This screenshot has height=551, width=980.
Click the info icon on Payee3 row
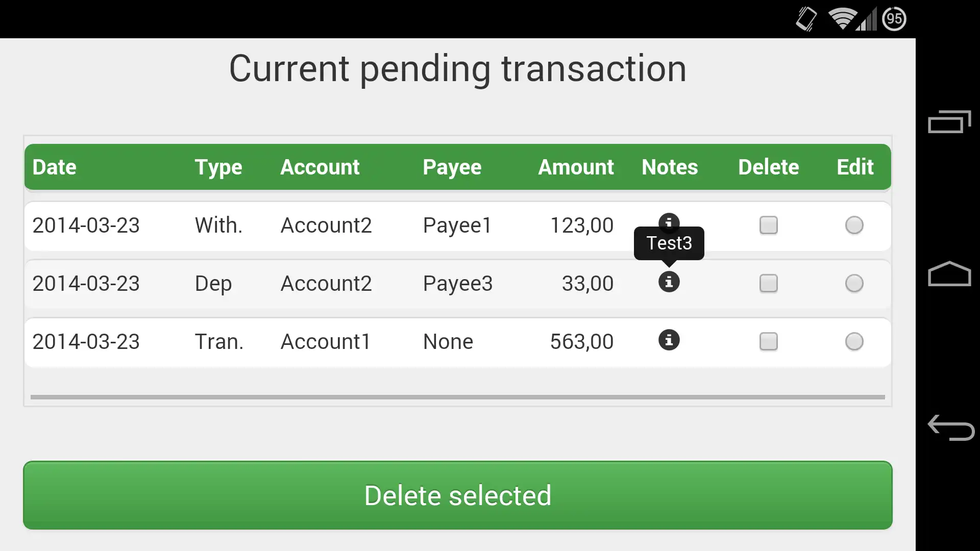[x=668, y=282]
